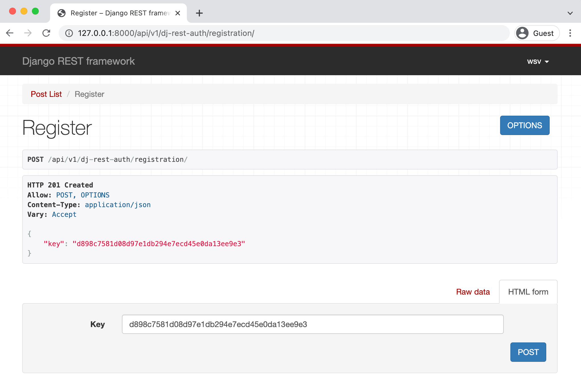
Task: Click the returned key token string in JSON
Action: pos(159,244)
